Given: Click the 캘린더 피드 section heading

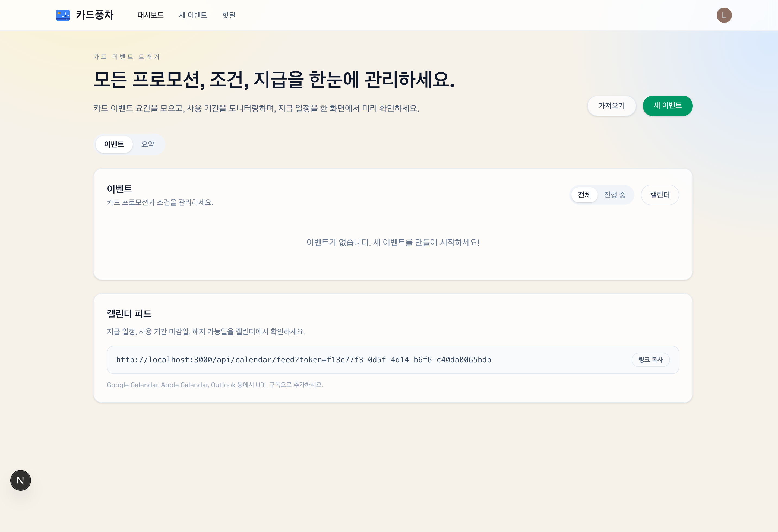Looking at the screenshot, I should (x=129, y=314).
